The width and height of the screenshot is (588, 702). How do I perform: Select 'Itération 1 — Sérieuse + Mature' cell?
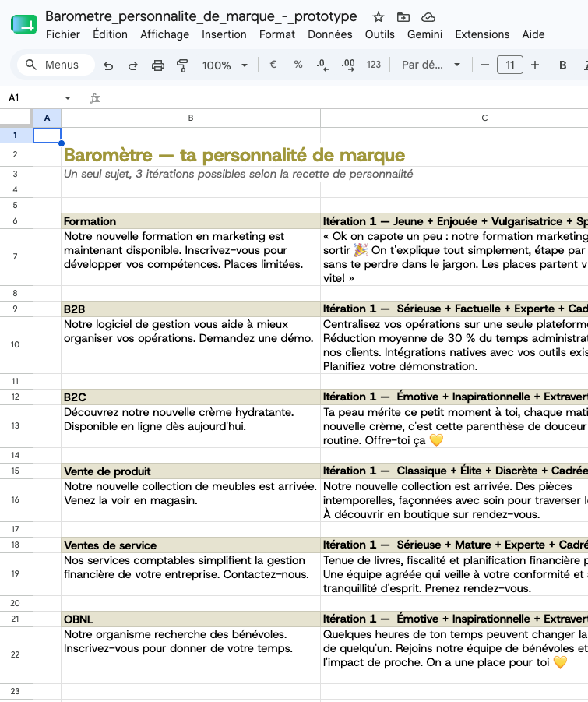[x=454, y=545]
